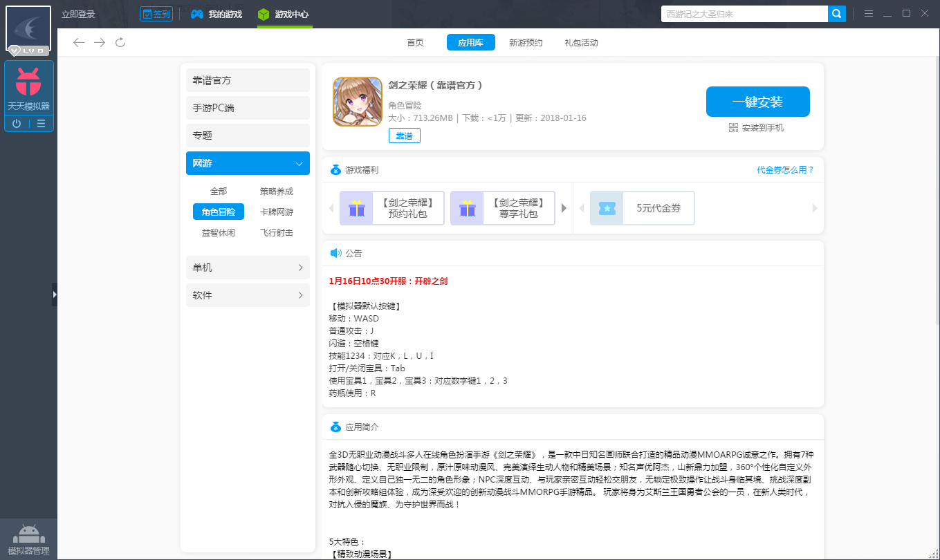This screenshot has width=940, height=560.
Task: Click coupon list next arrow
Action: 815,208
